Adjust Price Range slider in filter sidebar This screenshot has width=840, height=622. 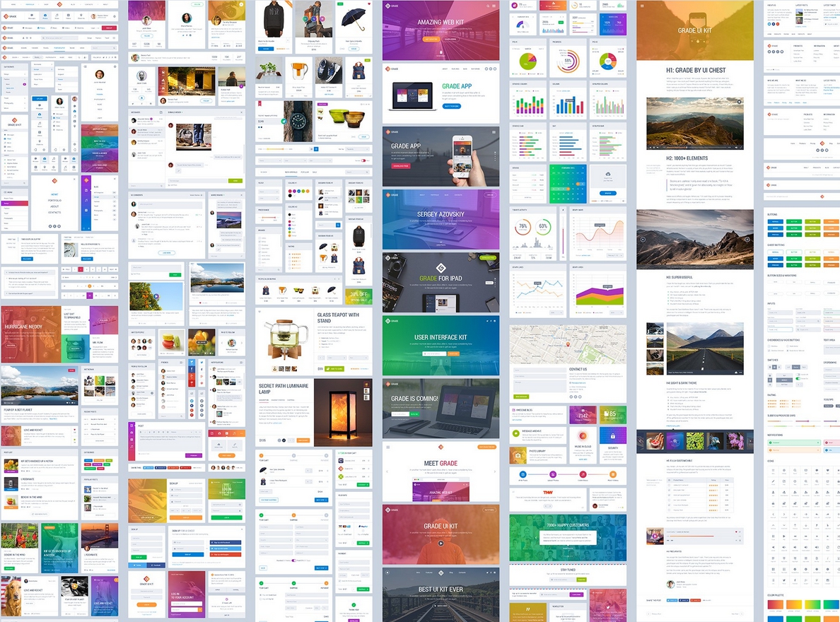[269, 218]
